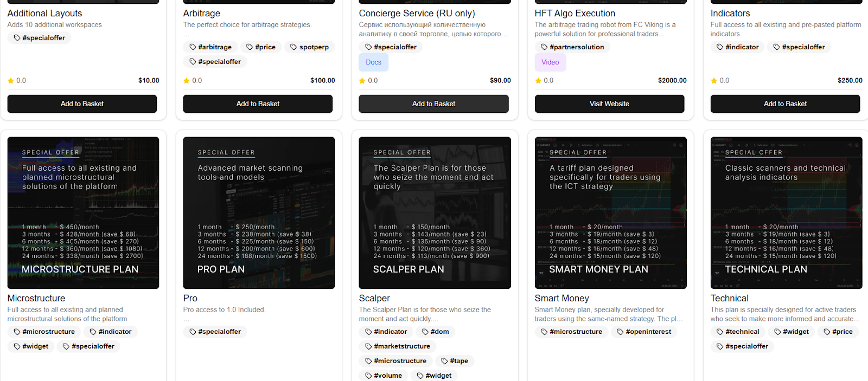Open Scalper Plan banner image

click(x=435, y=212)
